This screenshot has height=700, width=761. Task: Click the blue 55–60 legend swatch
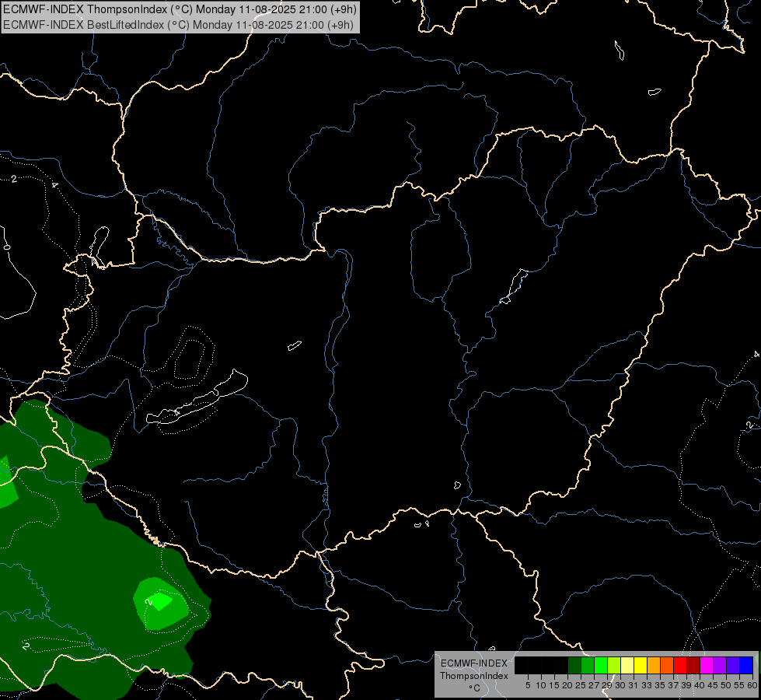746,665
